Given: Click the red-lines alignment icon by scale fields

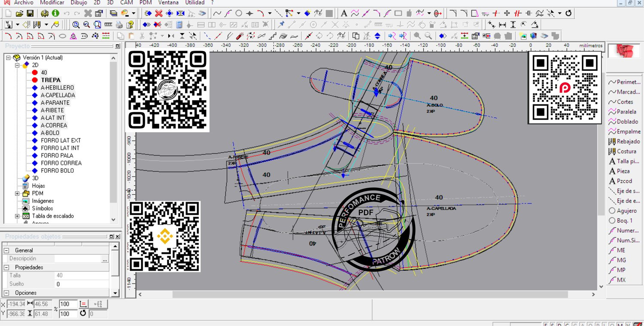Looking at the screenshot, I should (x=84, y=304).
